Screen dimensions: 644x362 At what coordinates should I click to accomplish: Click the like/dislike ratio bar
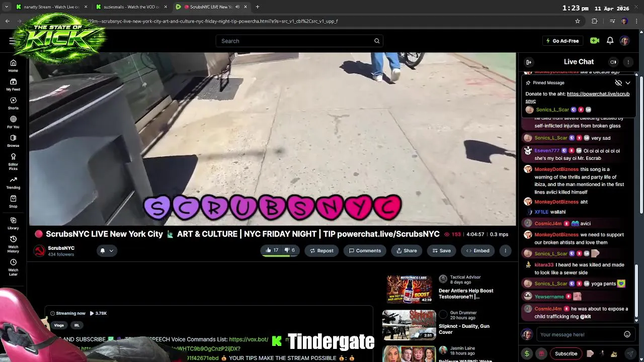coord(280,256)
